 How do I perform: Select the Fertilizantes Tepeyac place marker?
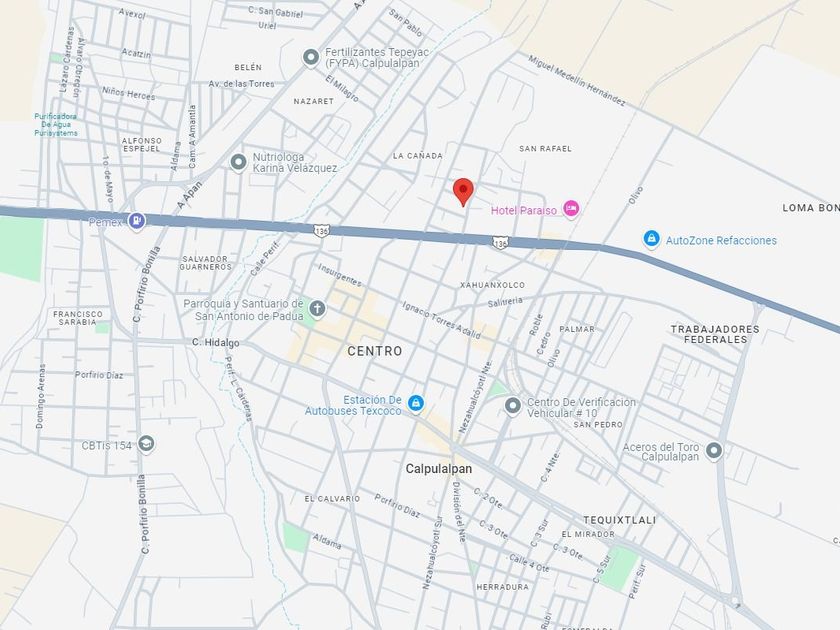coord(311,57)
